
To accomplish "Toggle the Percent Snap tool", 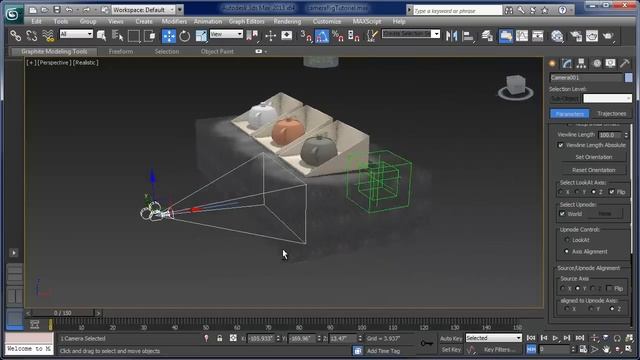I will (338, 36).
